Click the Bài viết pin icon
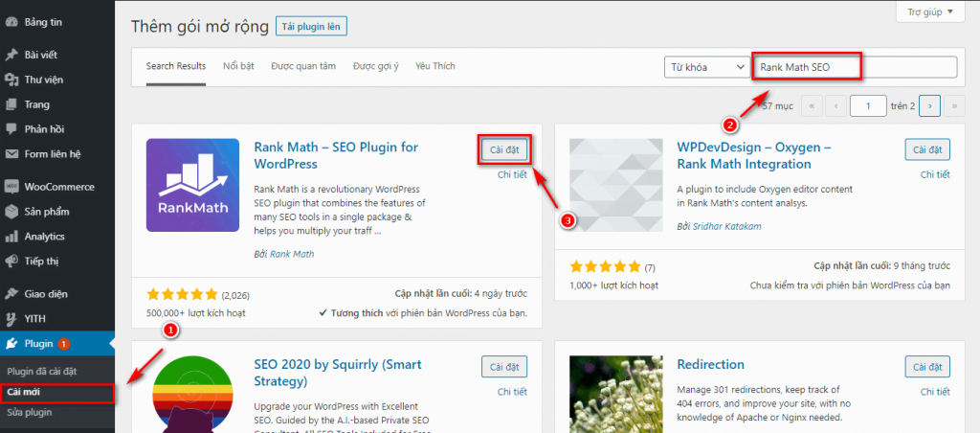The height and width of the screenshot is (433, 980). (x=11, y=55)
